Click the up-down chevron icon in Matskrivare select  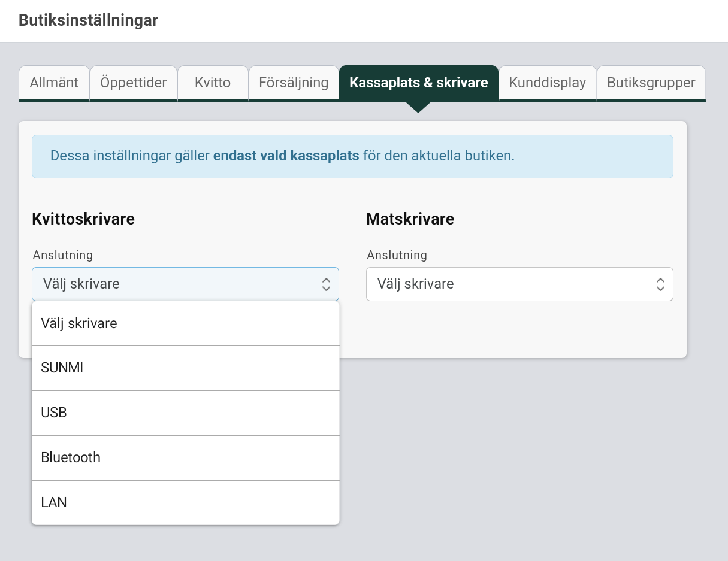[x=660, y=284]
